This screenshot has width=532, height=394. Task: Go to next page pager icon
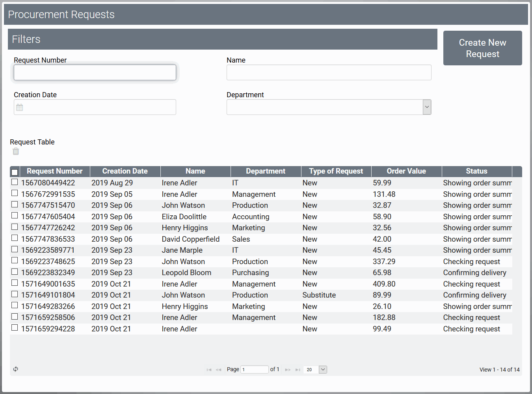click(288, 370)
